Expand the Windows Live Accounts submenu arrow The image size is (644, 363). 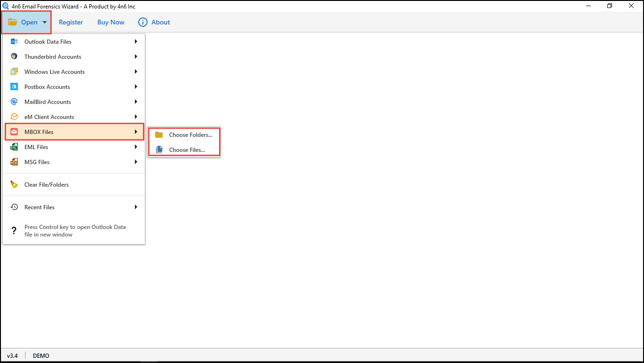pyautogui.click(x=136, y=71)
